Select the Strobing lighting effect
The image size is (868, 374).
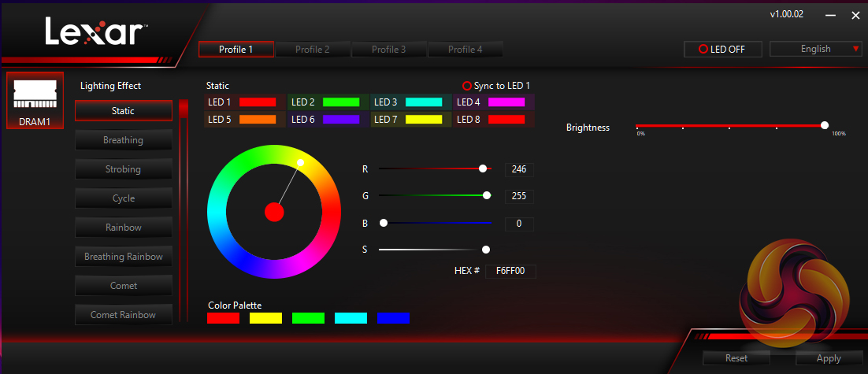point(124,169)
